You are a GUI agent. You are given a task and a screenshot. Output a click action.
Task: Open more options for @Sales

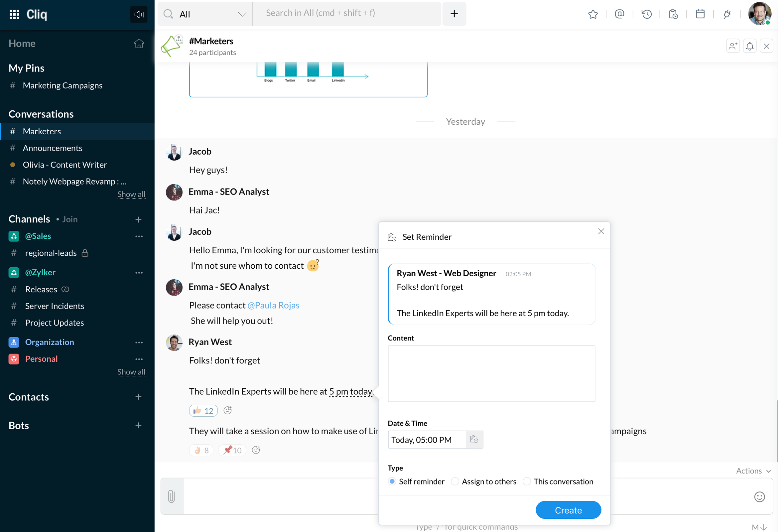point(139,236)
